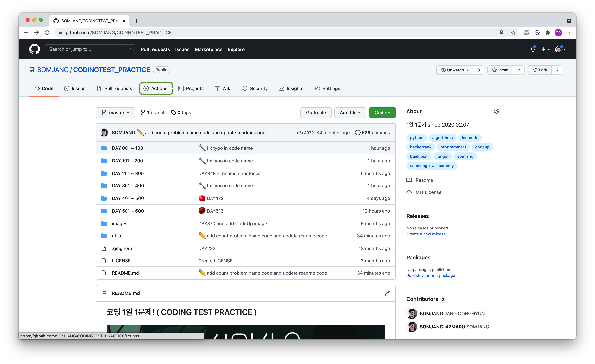Click Publish your first package
This screenshot has width=595, height=364.
click(x=430, y=276)
